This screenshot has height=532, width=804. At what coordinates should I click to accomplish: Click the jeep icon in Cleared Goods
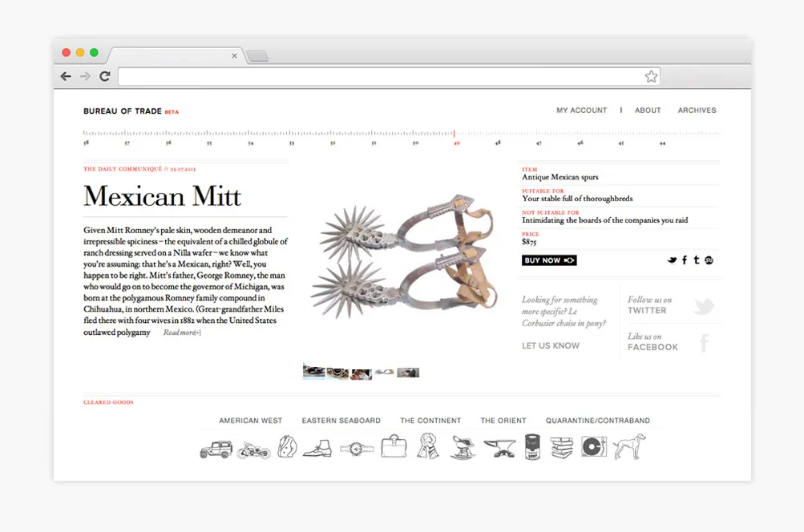[216, 449]
